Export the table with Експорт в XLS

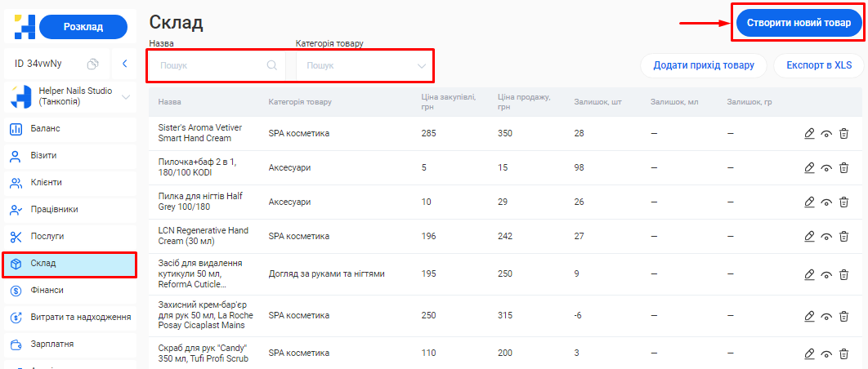pos(818,65)
